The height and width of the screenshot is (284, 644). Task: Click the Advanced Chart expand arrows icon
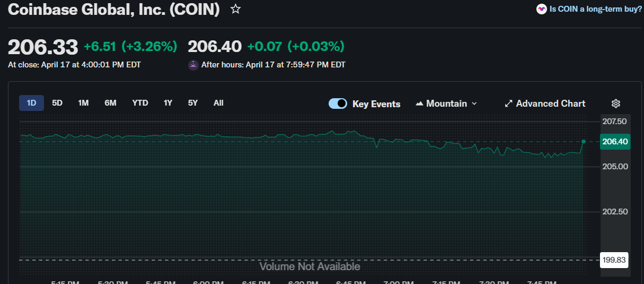click(x=509, y=104)
